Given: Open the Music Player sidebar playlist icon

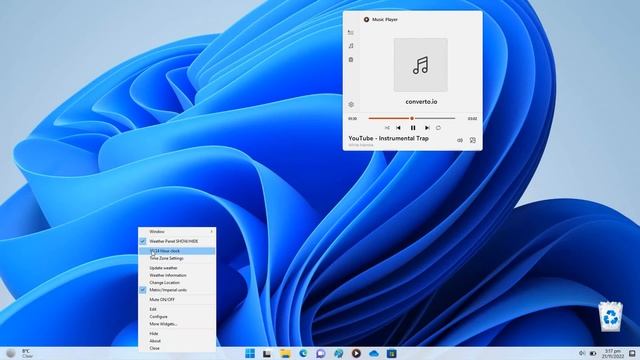Looking at the screenshot, I should [x=351, y=32].
